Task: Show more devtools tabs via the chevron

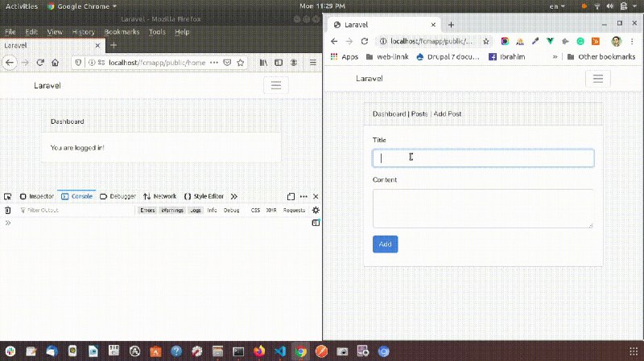Action: [x=234, y=196]
